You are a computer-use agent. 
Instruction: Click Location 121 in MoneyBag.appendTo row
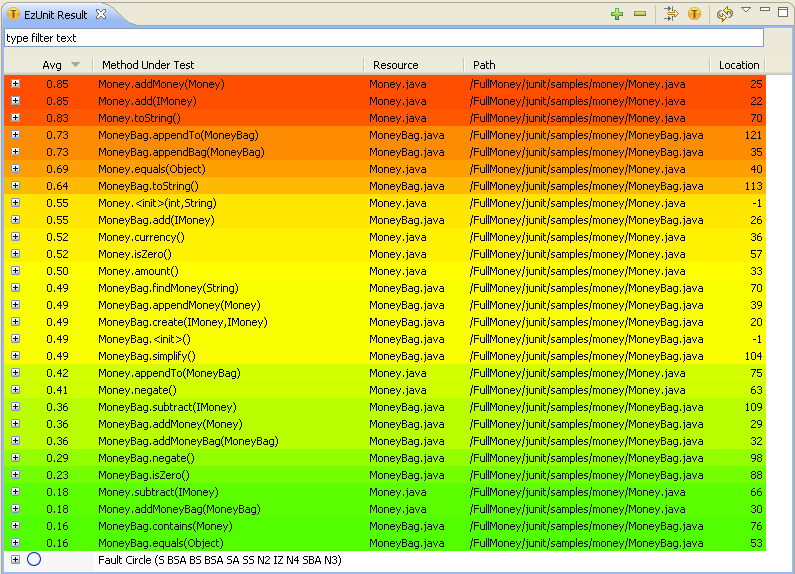753,135
